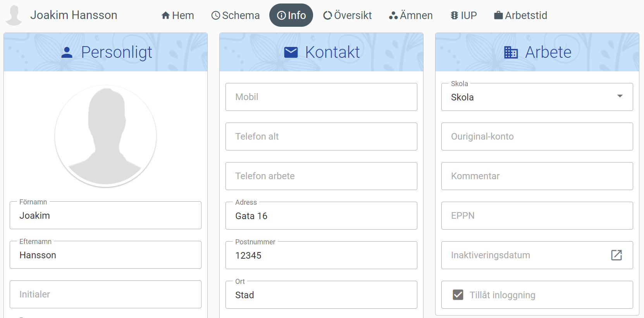Focus the Ort field containing Stad

click(x=321, y=295)
